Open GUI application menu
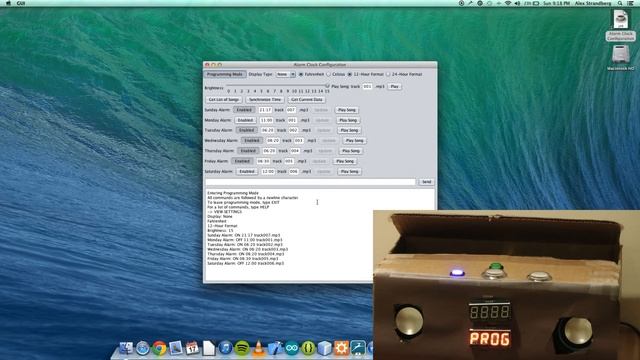This screenshot has width=640, height=360. 21,3
